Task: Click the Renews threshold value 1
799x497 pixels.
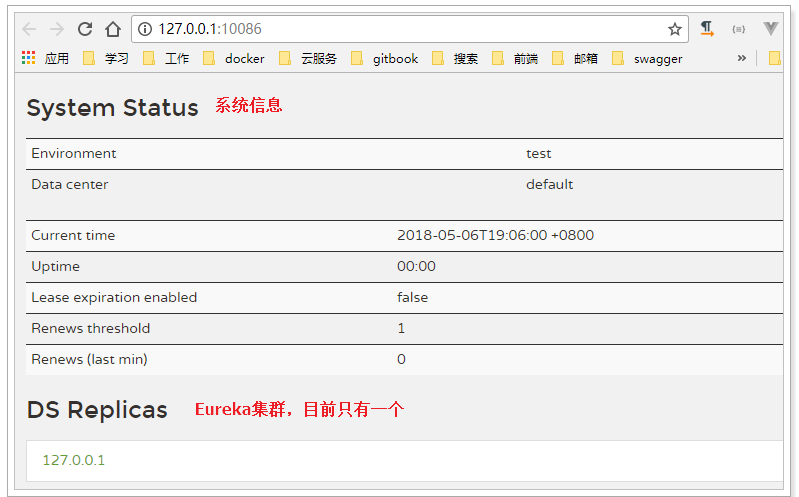Action: (401, 328)
